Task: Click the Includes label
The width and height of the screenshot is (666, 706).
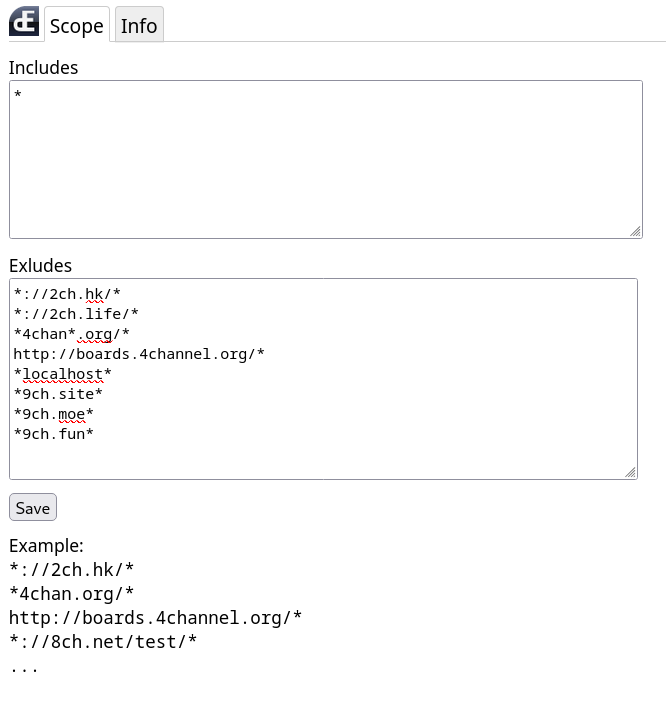Action: pos(43,68)
